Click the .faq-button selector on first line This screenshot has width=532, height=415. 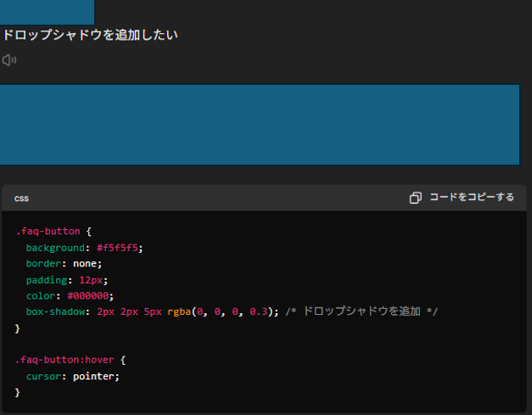pyautogui.click(x=48, y=231)
